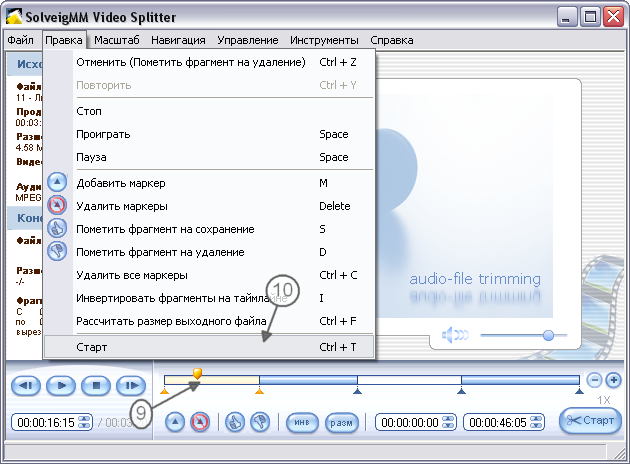Click the yellow timeline position slider

(x=197, y=373)
